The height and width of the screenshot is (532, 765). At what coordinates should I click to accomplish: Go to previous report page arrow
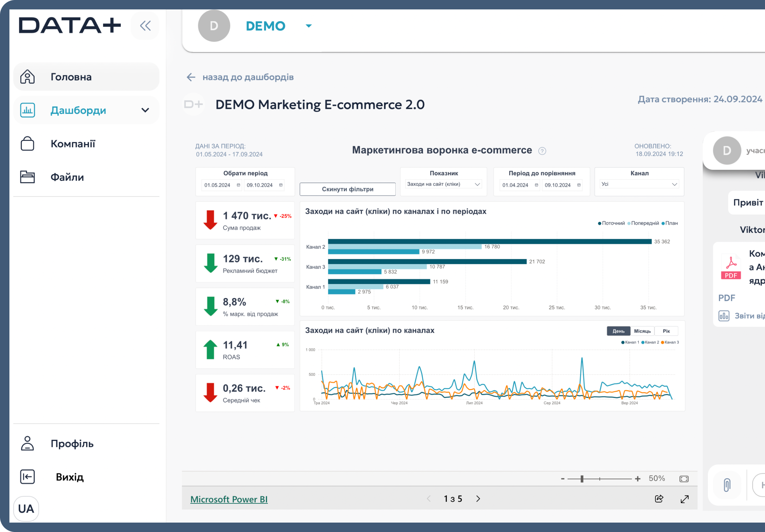[x=428, y=499]
